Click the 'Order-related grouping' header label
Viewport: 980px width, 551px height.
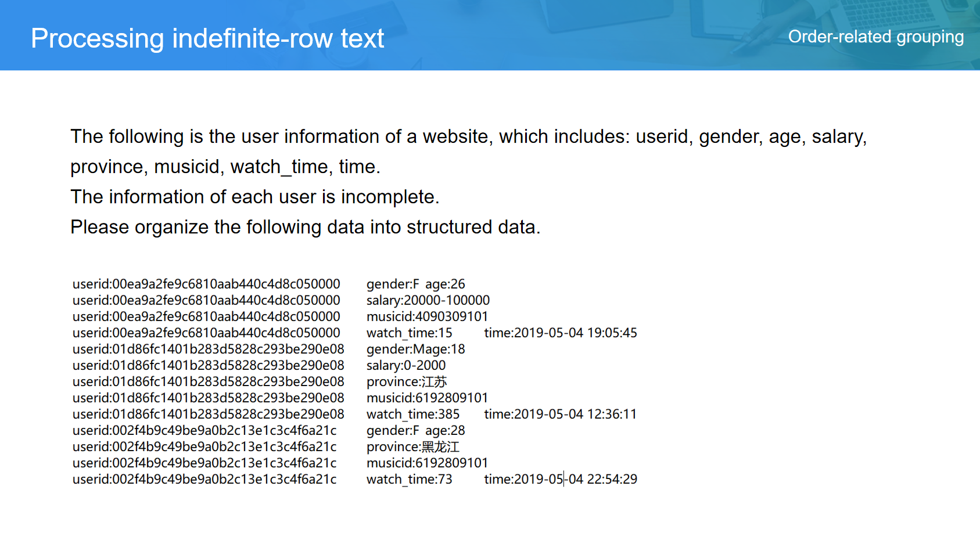tap(875, 37)
